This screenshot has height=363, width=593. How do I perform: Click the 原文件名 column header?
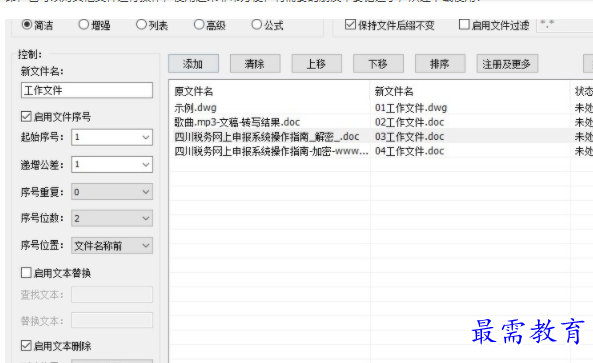point(269,91)
